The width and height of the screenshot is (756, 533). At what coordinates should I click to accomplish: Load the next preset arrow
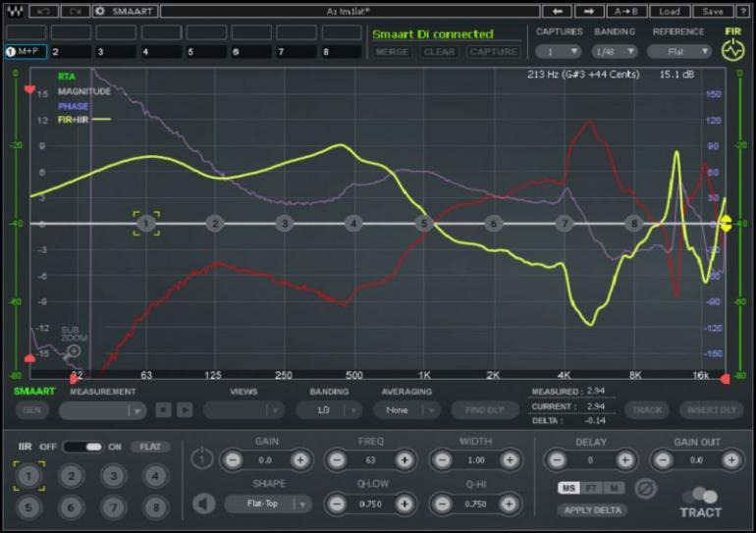coord(589,11)
